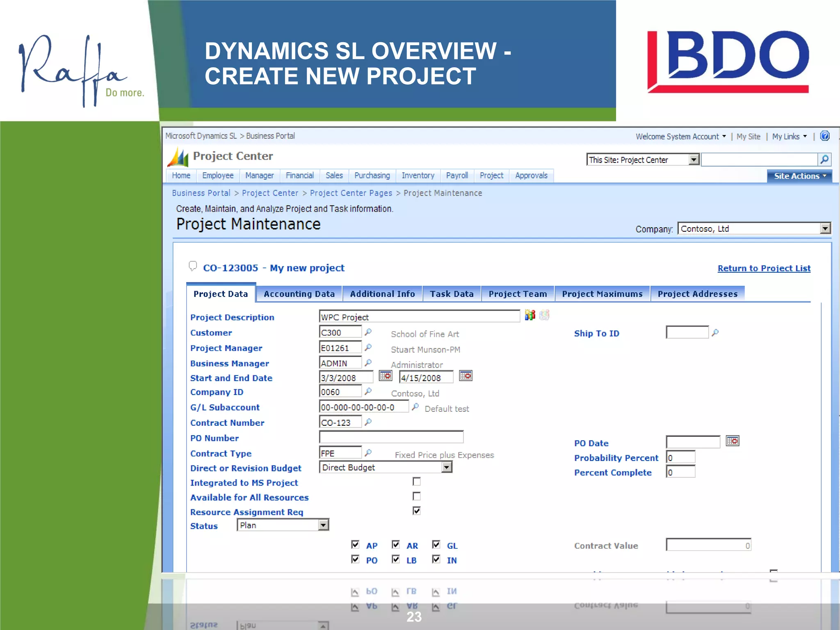This screenshot has width=840, height=630.
Task: Open Business Manager lookup magnifier
Action: click(x=368, y=363)
